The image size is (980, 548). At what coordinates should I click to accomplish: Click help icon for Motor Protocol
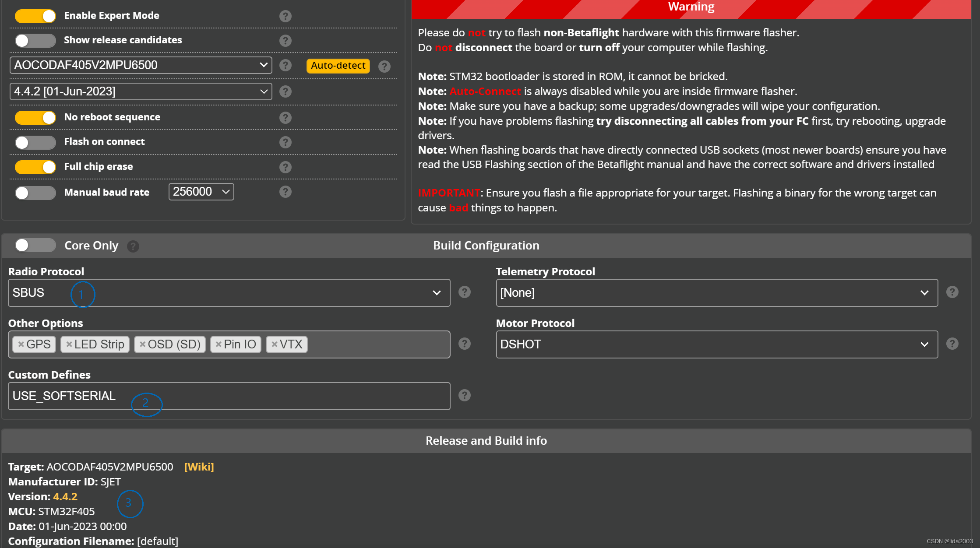coord(952,344)
